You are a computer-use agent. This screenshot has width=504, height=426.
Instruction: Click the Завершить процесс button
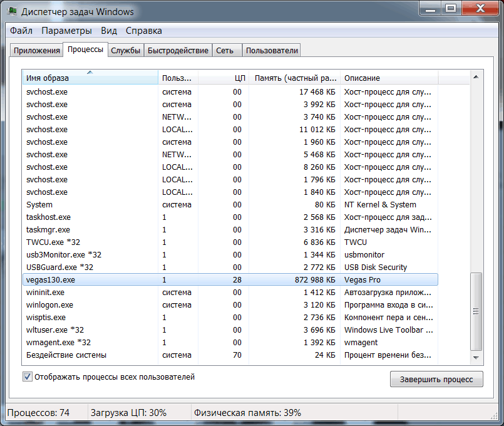coord(436,380)
